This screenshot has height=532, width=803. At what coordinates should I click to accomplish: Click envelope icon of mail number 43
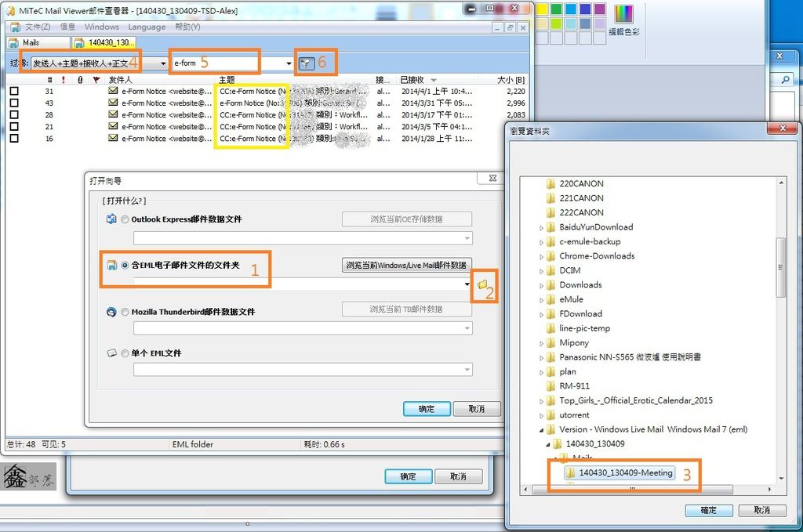pos(113,103)
